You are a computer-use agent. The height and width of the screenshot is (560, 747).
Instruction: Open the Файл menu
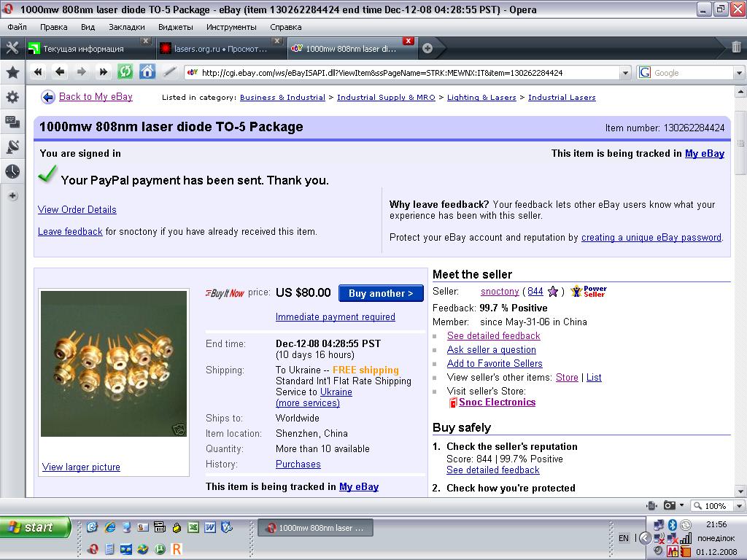pyautogui.click(x=18, y=27)
